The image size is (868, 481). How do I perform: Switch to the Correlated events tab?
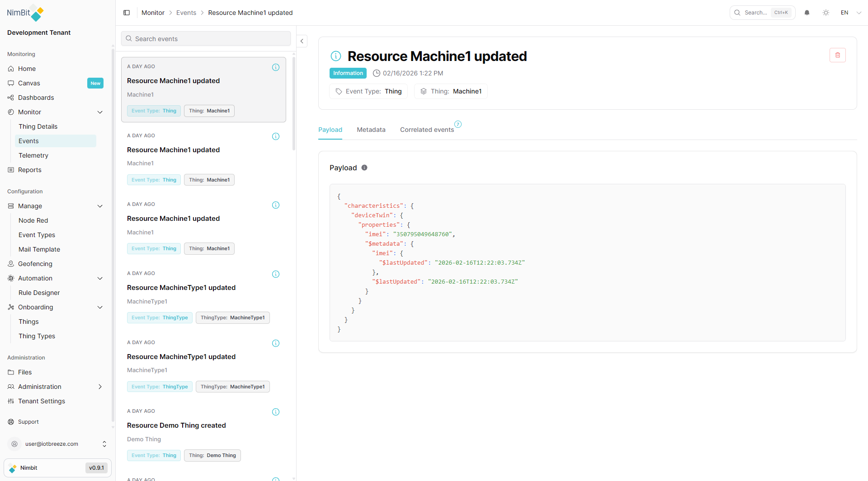point(427,130)
